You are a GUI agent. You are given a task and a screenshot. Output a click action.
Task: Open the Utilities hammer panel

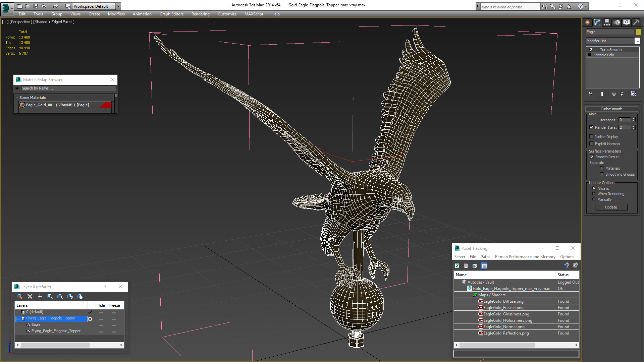[636, 22]
